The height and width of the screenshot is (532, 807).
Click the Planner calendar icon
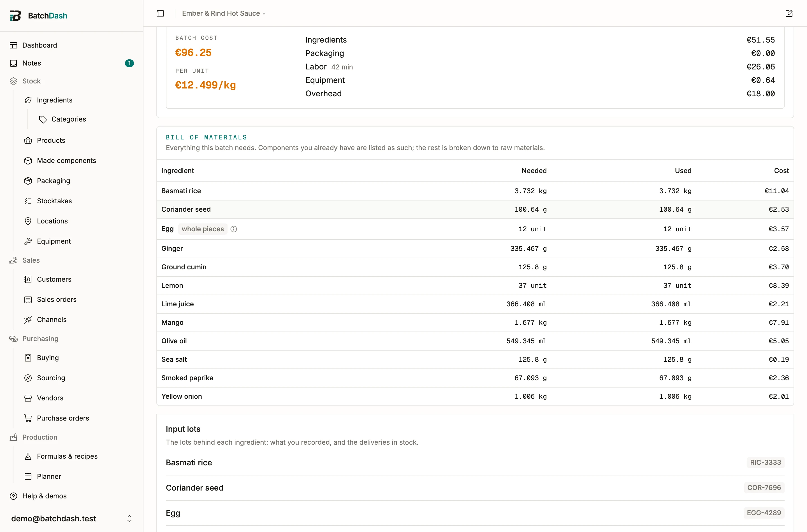pyautogui.click(x=28, y=476)
